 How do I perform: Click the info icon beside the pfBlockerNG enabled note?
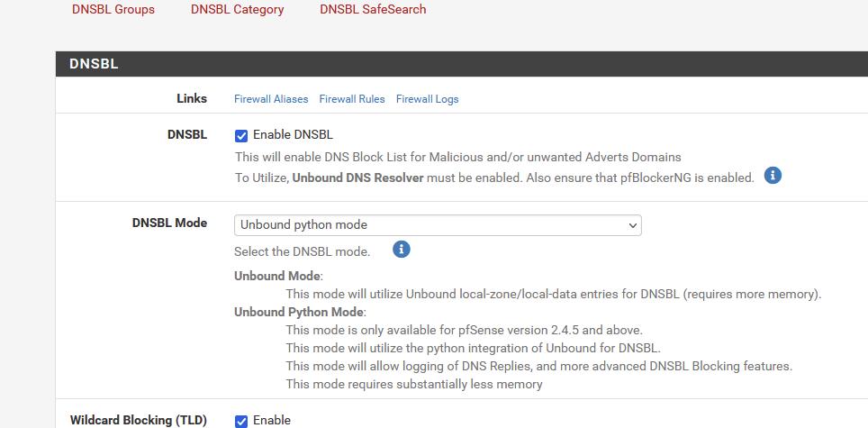coord(773,176)
